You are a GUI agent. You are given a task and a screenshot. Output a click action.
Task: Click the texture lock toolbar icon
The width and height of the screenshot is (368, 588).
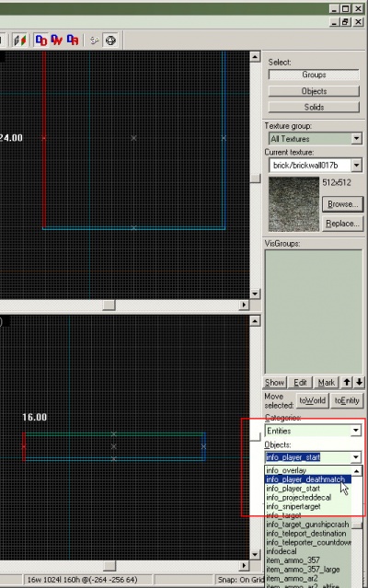pyautogui.click(x=19, y=40)
